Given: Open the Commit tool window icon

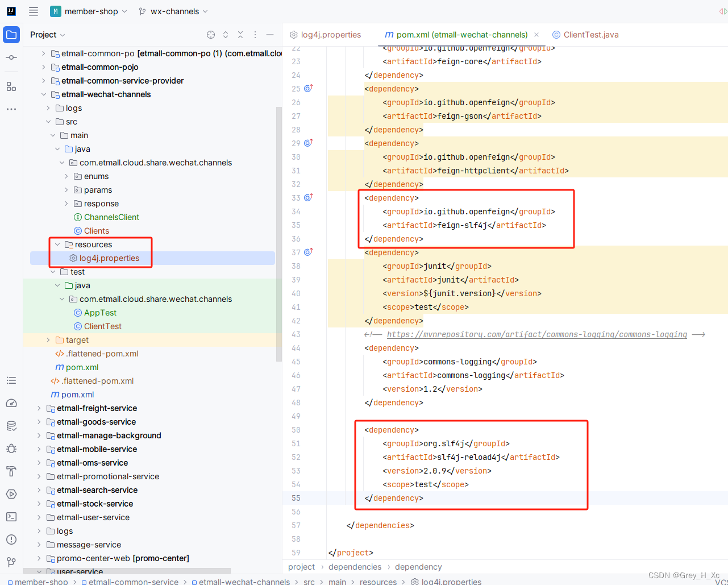Looking at the screenshot, I should (11, 58).
